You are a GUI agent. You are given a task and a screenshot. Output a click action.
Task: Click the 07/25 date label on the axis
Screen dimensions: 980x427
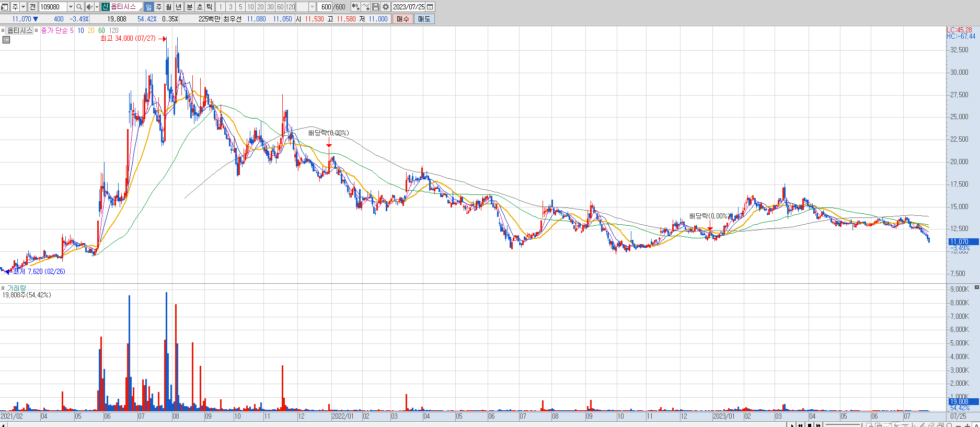pyautogui.click(x=958, y=417)
